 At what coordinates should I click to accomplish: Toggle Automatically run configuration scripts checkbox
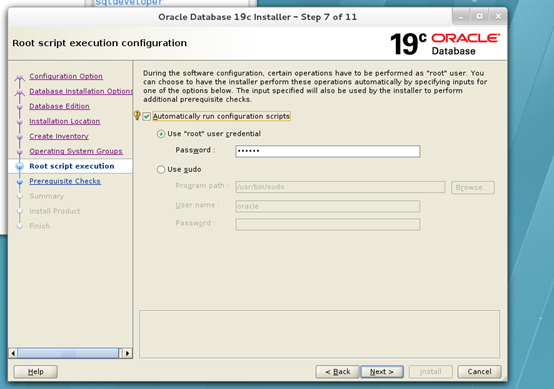[147, 116]
